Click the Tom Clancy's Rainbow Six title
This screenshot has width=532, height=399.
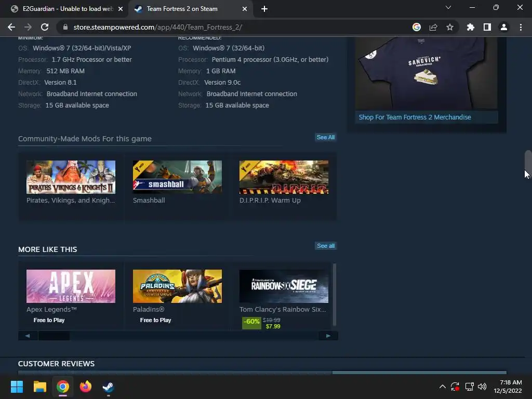283,309
